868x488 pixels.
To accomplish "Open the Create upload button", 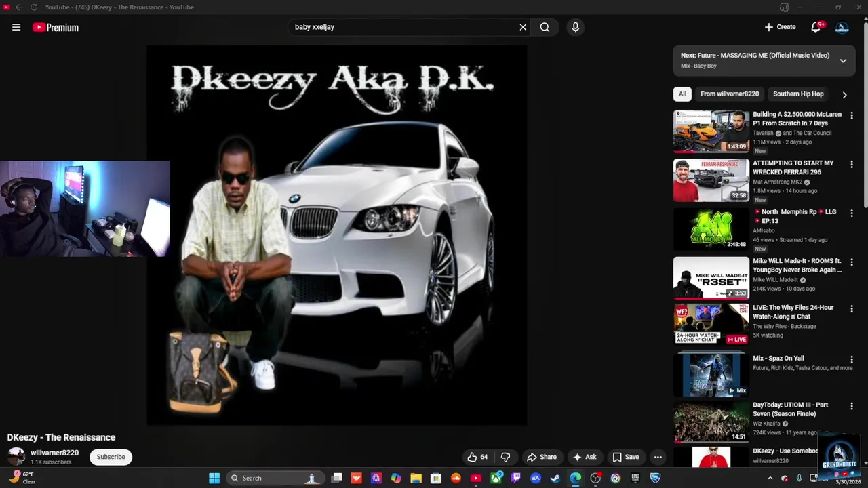I will coord(781,27).
